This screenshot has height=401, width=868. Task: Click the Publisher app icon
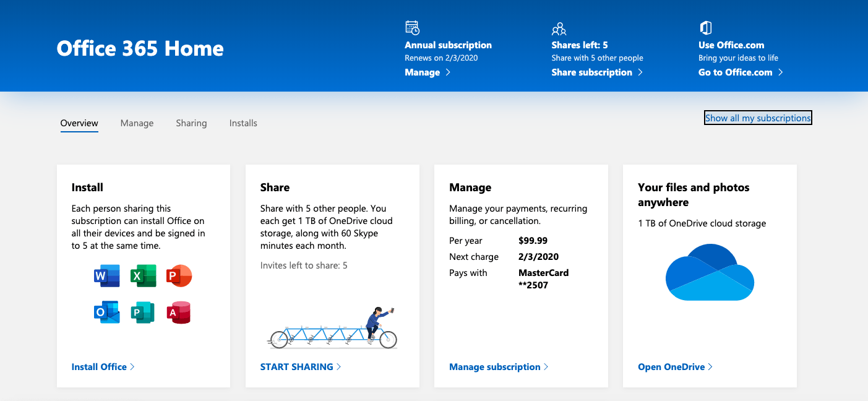tap(144, 313)
